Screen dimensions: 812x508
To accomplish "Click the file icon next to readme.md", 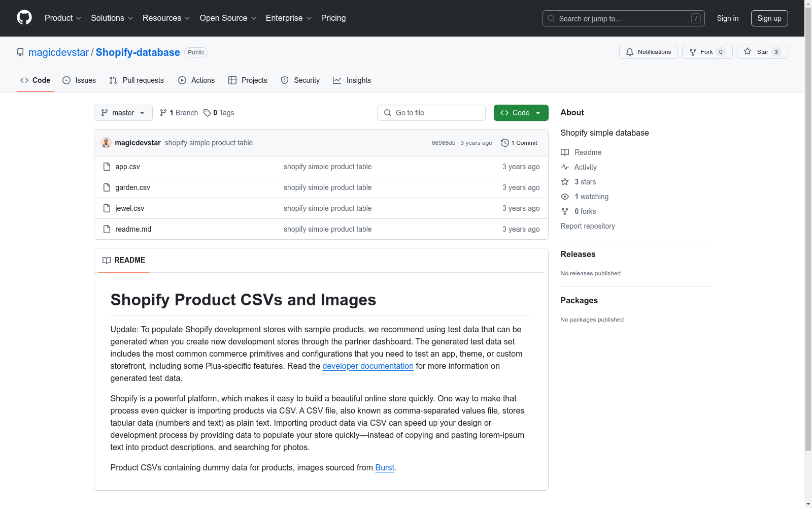I will tap(107, 229).
